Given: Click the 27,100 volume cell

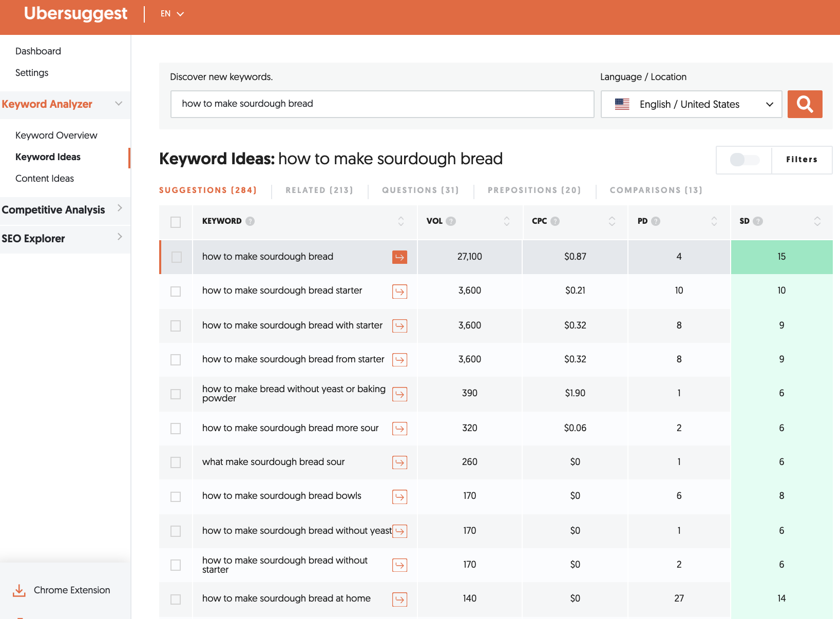Looking at the screenshot, I should pos(470,257).
